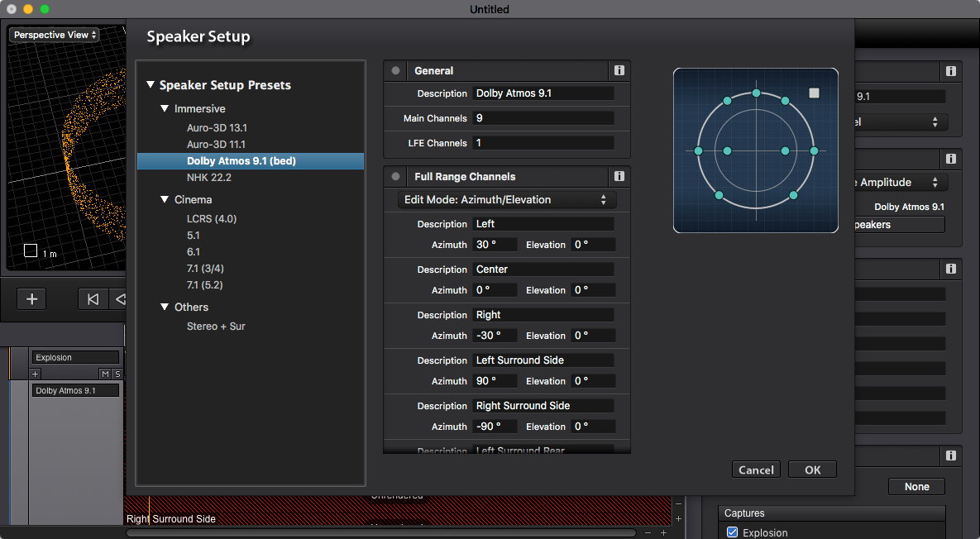Click the white square LFE marker in diagram
980x539 pixels.
pos(814,93)
